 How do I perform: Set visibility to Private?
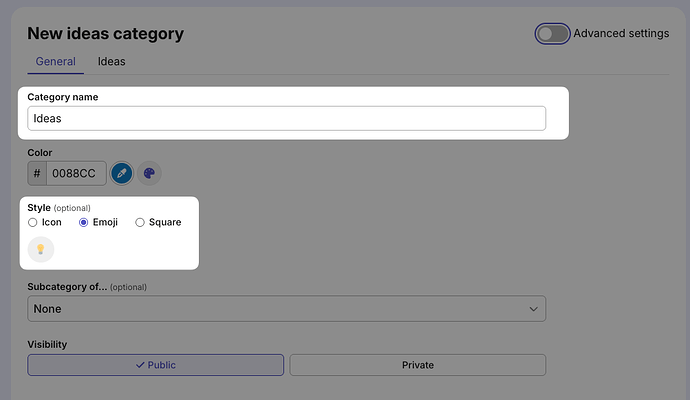coord(418,365)
